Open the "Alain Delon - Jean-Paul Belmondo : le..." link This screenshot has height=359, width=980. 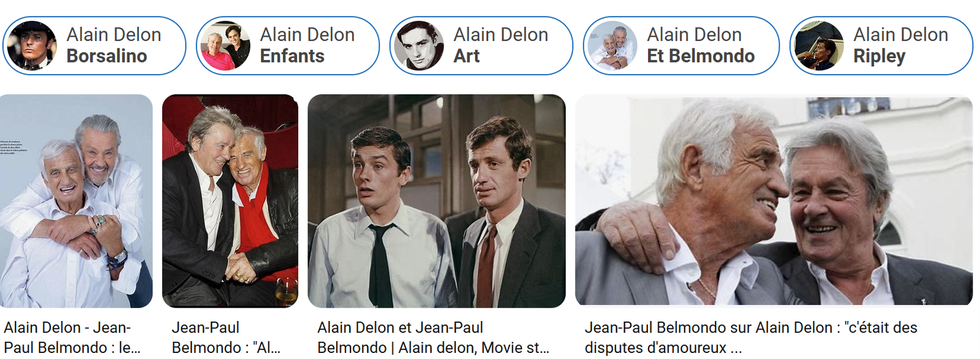[72, 338]
